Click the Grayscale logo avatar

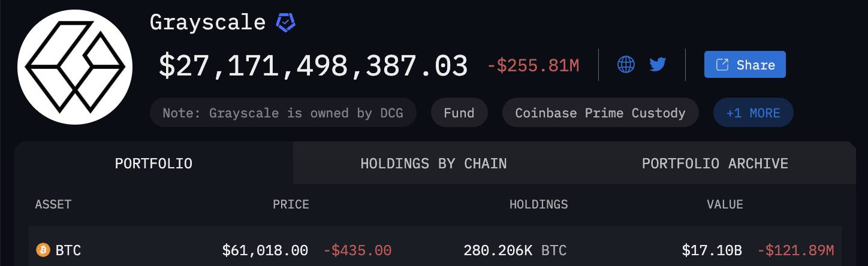(75, 66)
